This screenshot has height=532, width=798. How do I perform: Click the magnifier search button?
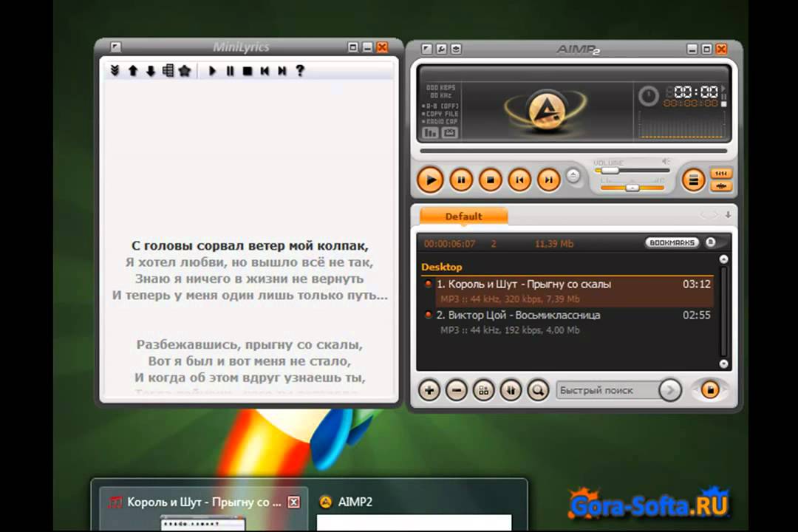(538, 390)
